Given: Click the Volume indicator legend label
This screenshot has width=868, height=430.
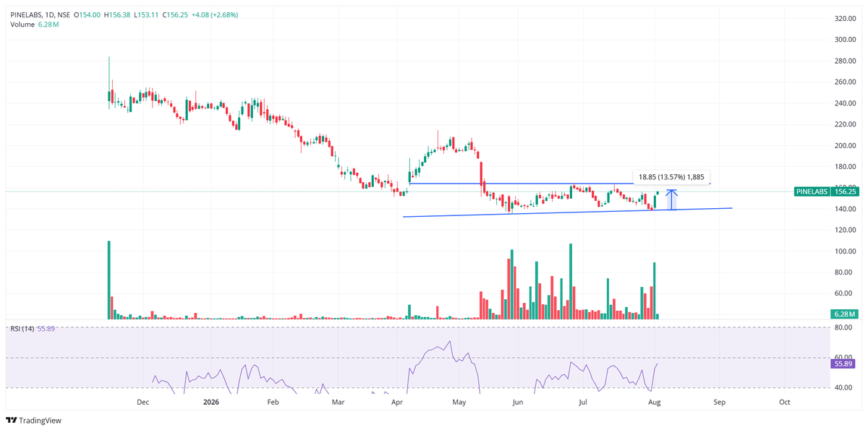Looking at the screenshot, I should coord(22,25).
